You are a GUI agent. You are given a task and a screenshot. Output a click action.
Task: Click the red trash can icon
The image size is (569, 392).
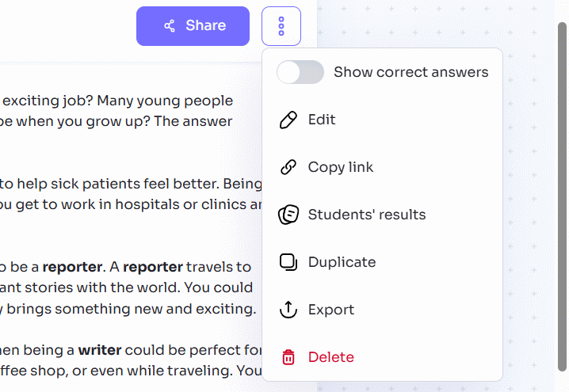(x=288, y=357)
